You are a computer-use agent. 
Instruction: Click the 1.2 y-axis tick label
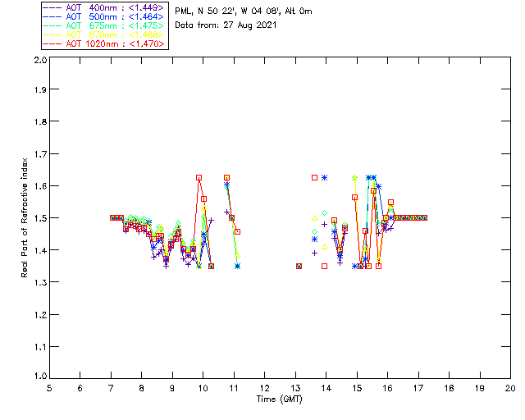coord(40,315)
